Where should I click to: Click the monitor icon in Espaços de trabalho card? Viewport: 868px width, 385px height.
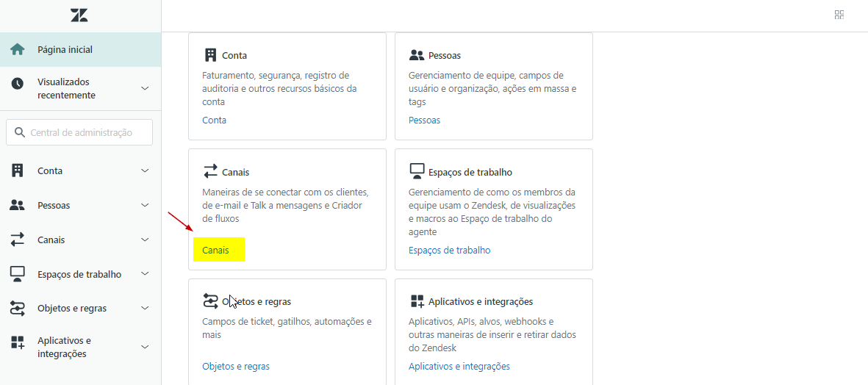point(417,172)
